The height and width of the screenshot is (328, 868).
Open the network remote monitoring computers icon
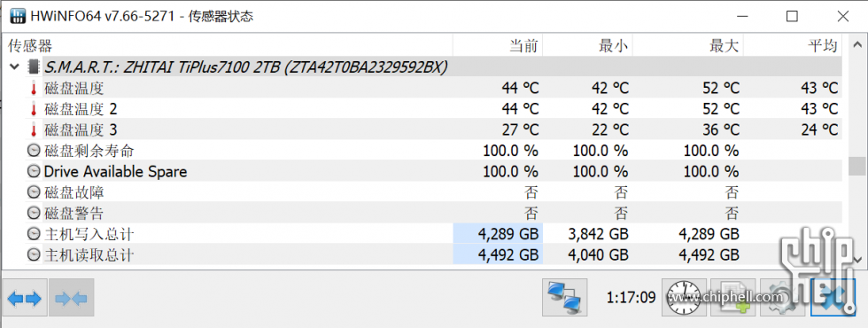(x=565, y=298)
